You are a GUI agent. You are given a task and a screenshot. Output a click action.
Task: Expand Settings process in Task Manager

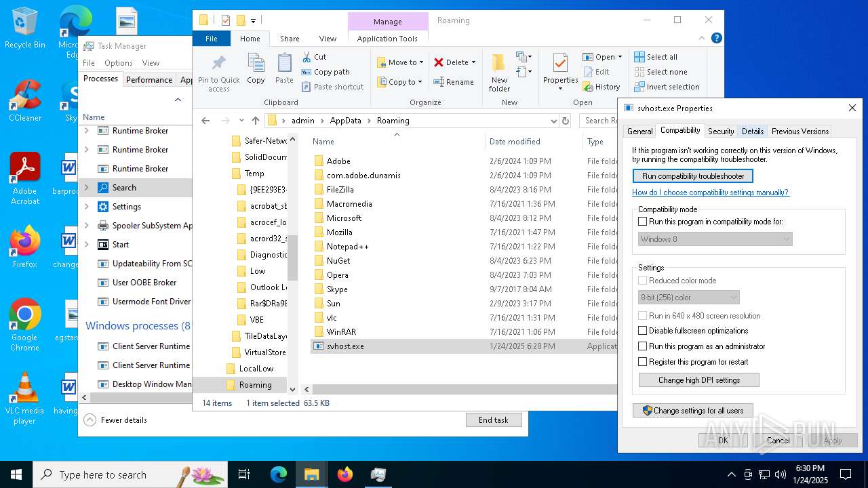click(x=86, y=207)
